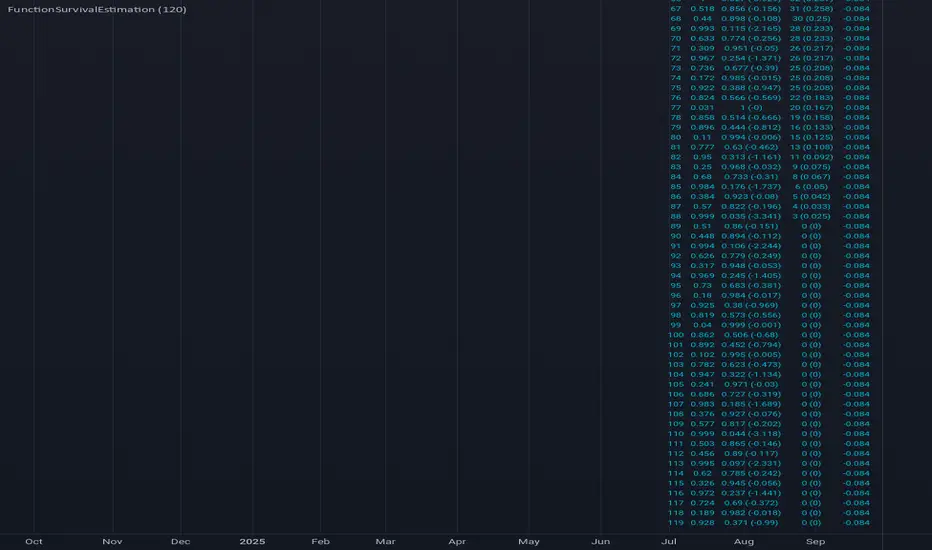Screen dimensions: 932x550
Task: Select the 0.176 (-1.737) cell in row 85
Action: 751,187
